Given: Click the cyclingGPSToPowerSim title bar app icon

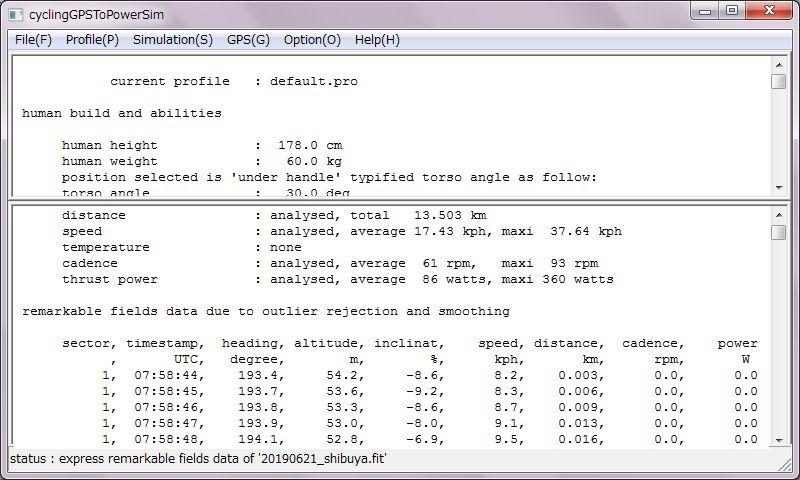Looking at the screenshot, I should (x=15, y=15).
